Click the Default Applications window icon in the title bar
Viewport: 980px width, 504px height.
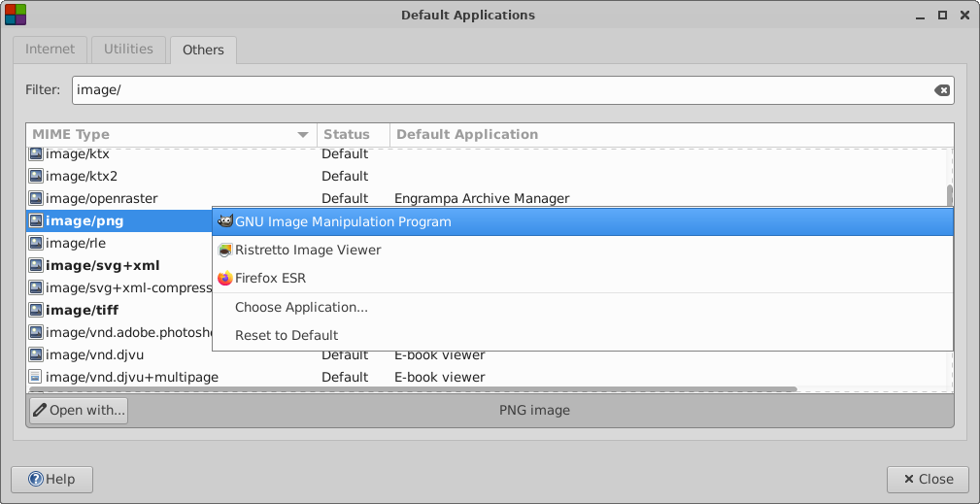16,15
